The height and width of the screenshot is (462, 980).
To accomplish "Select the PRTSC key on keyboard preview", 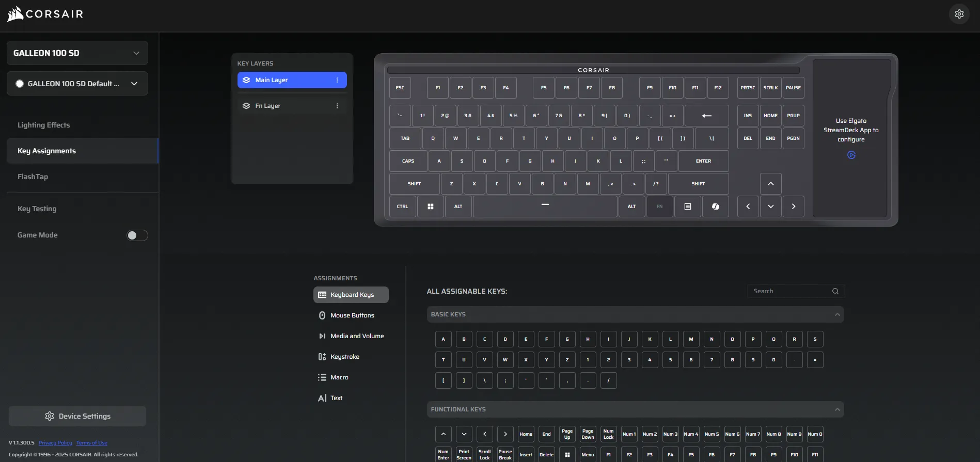I will click(748, 88).
